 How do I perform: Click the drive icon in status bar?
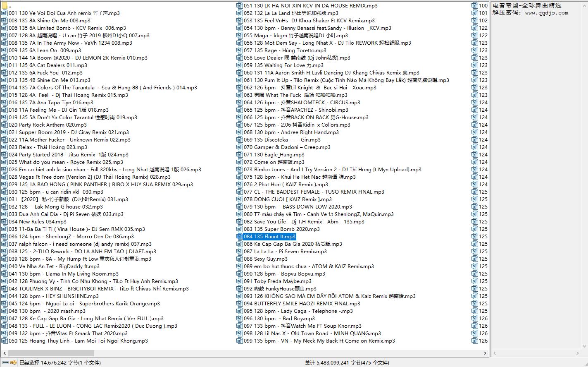(5, 362)
